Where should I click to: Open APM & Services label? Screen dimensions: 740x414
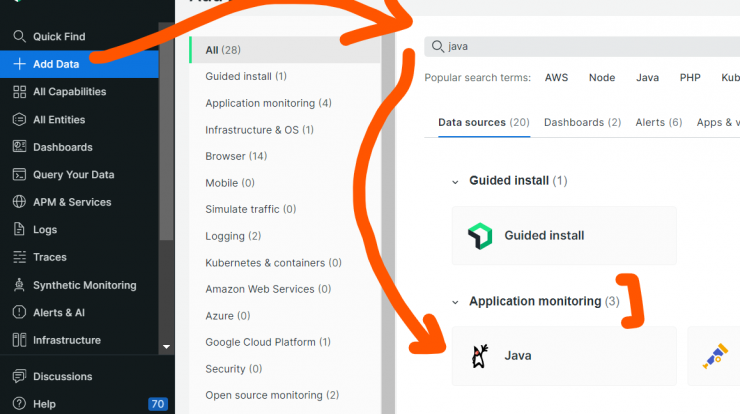point(72,202)
